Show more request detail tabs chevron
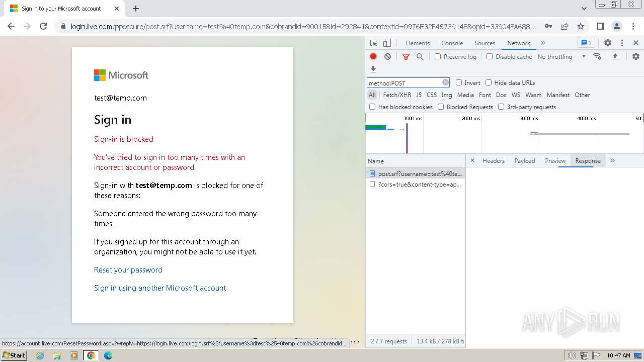Image resolution: width=644 pixels, height=362 pixels. [x=612, y=160]
